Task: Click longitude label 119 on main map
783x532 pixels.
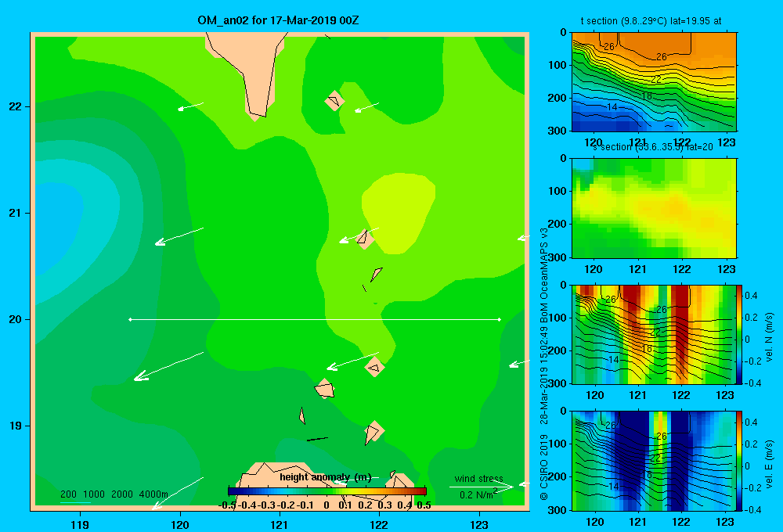Action: click(80, 525)
